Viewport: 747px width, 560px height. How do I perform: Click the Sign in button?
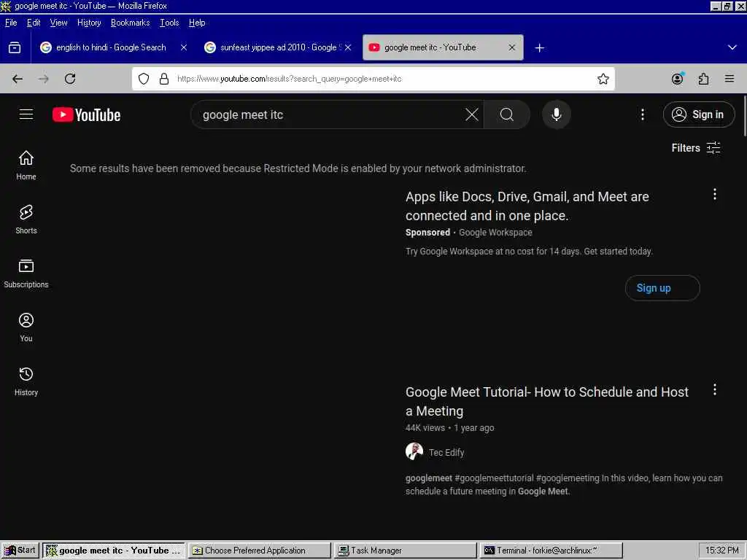tap(699, 114)
